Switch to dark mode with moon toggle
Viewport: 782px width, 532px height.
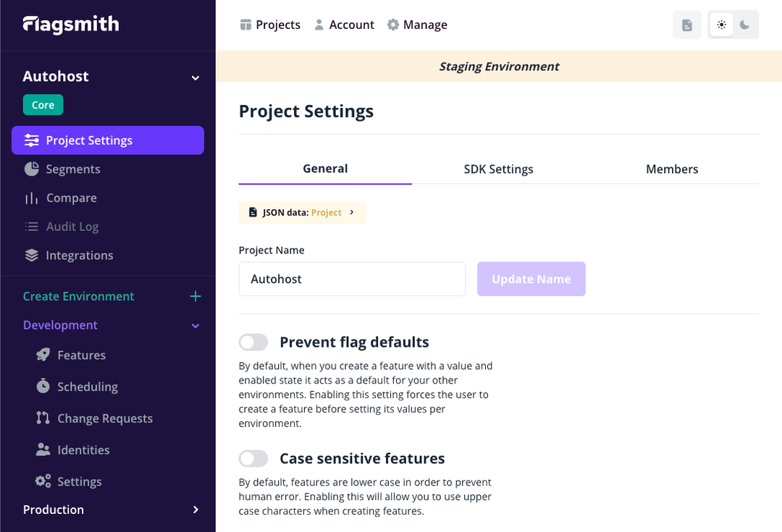pos(745,24)
